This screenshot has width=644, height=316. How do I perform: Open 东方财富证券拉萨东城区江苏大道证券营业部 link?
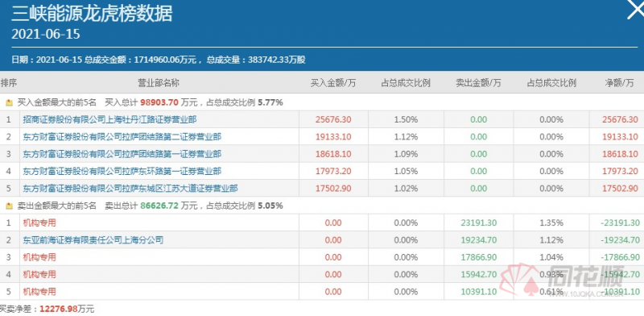tap(130, 189)
